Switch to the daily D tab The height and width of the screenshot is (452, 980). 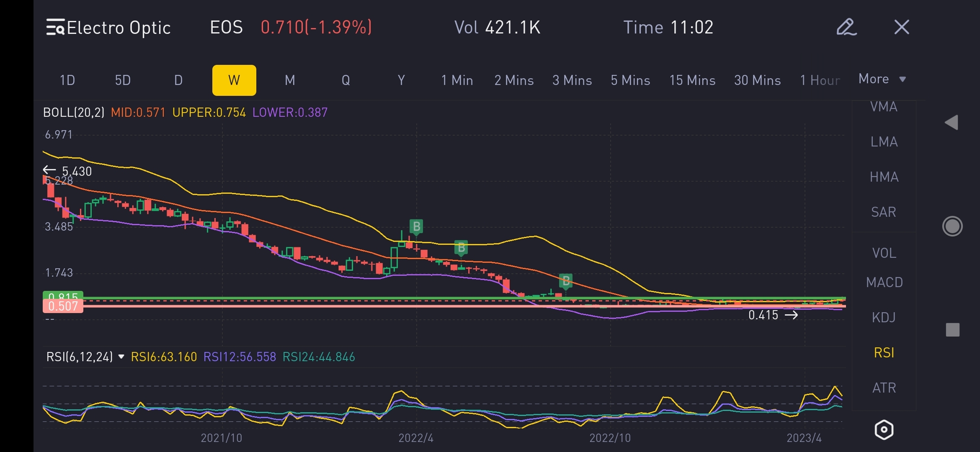[x=178, y=80]
